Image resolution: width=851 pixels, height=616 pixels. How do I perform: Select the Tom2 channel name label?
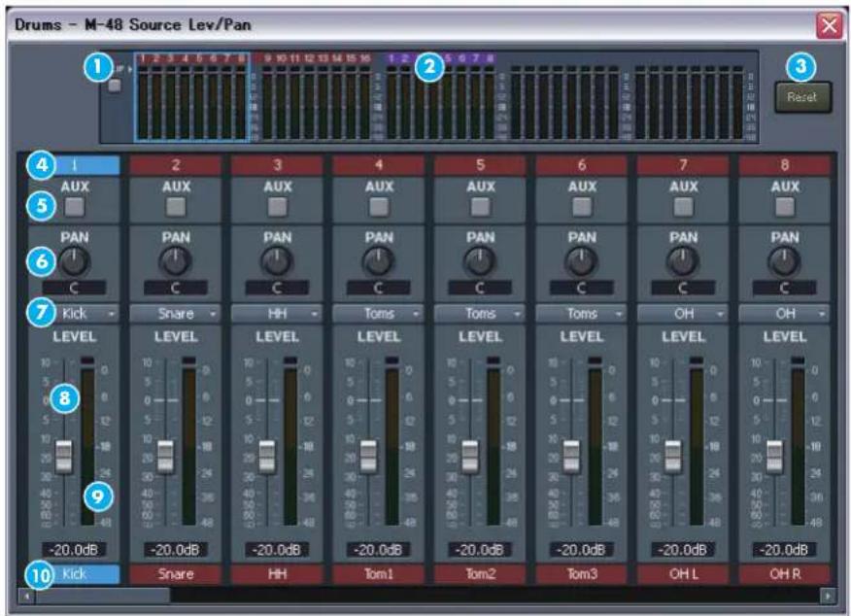tap(480, 574)
